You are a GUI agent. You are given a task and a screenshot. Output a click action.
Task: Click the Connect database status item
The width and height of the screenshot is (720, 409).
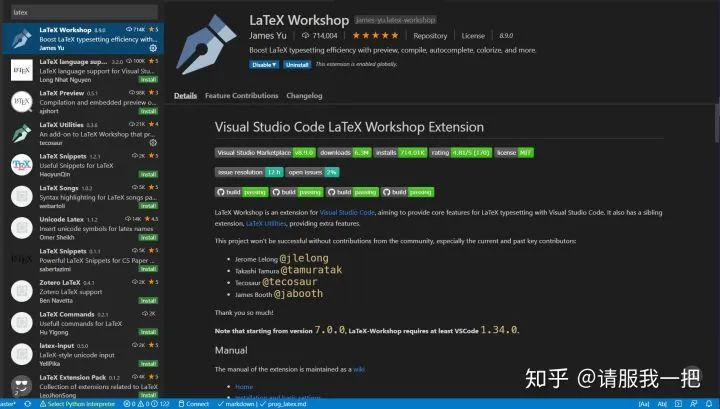click(193, 404)
